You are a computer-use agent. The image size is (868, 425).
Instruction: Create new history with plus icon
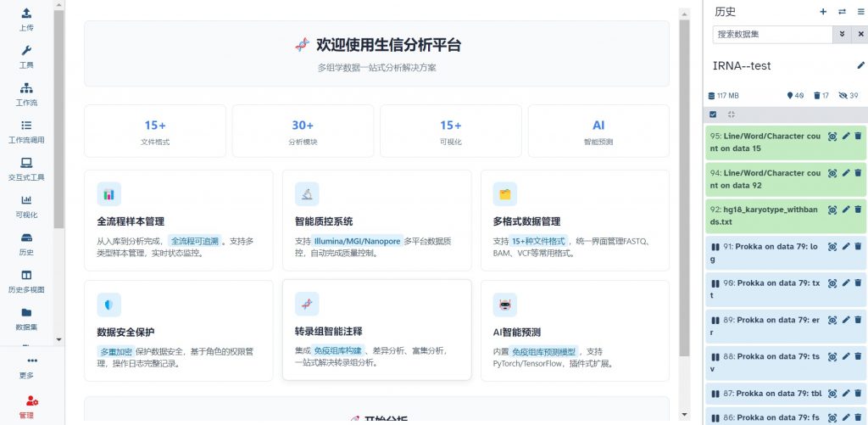822,12
